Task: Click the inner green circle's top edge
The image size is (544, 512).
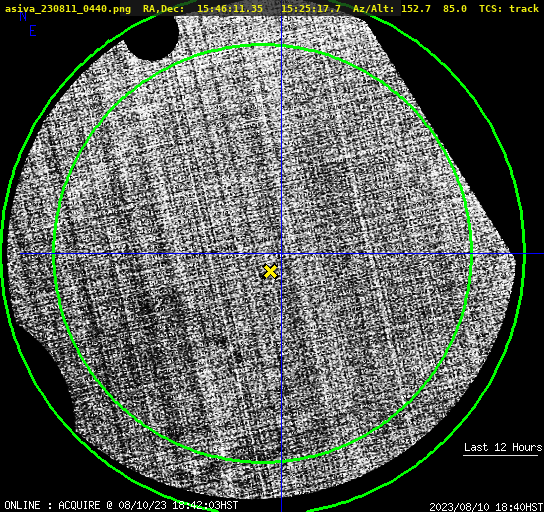Action: coord(263,45)
